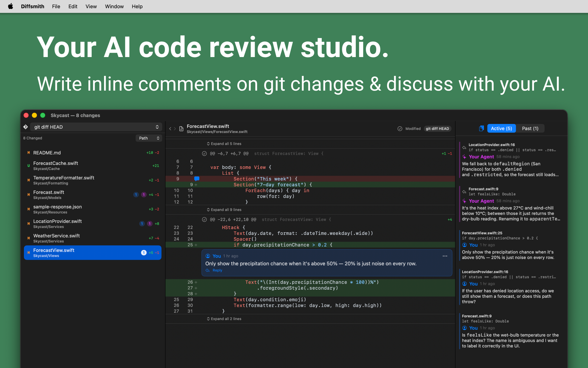Expand all 5 lines at top

point(224,144)
